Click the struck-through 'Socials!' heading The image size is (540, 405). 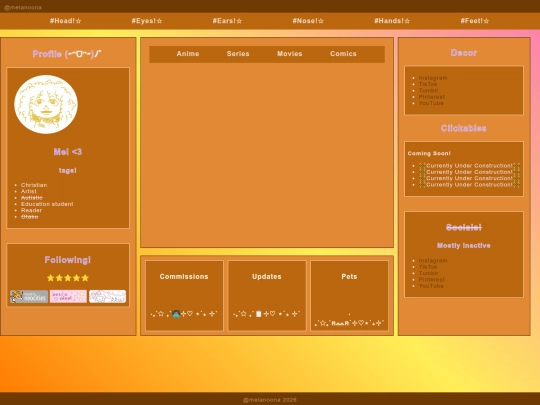464,227
